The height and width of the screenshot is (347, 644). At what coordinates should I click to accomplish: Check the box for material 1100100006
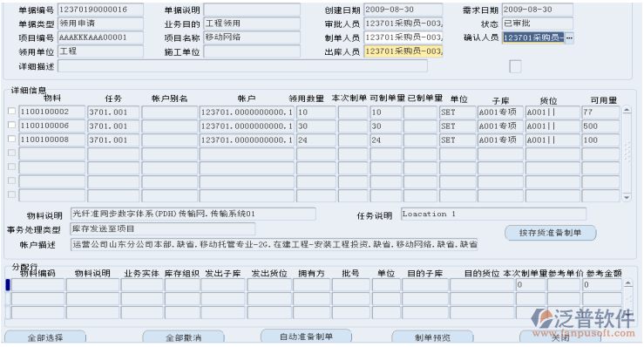tap(11, 125)
